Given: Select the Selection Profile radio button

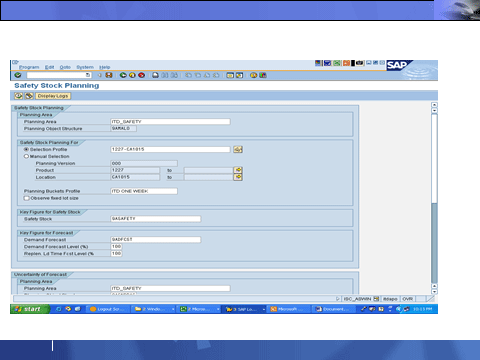Looking at the screenshot, I should click(x=26, y=149).
